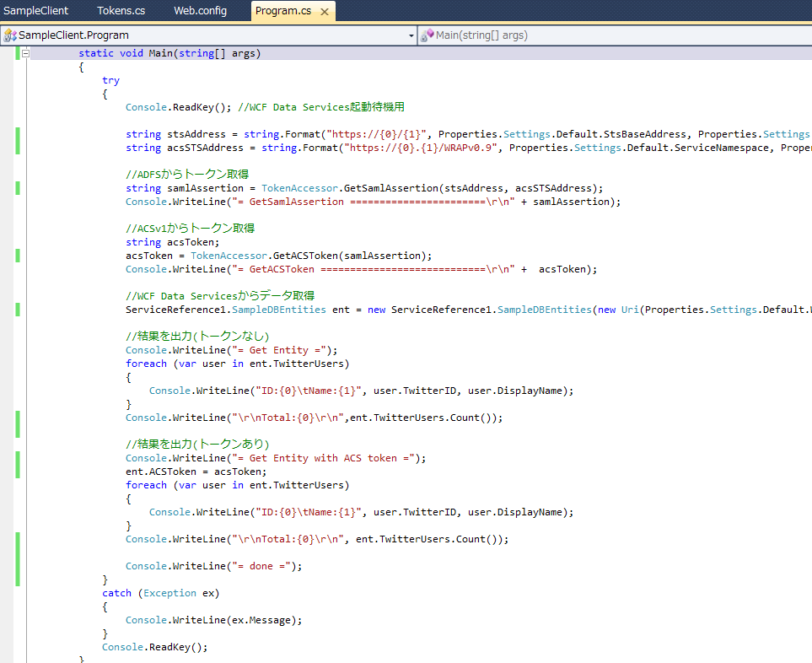Click the stsAddress variable declaration
The image size is (812, 663).
(x=196, y=134)
